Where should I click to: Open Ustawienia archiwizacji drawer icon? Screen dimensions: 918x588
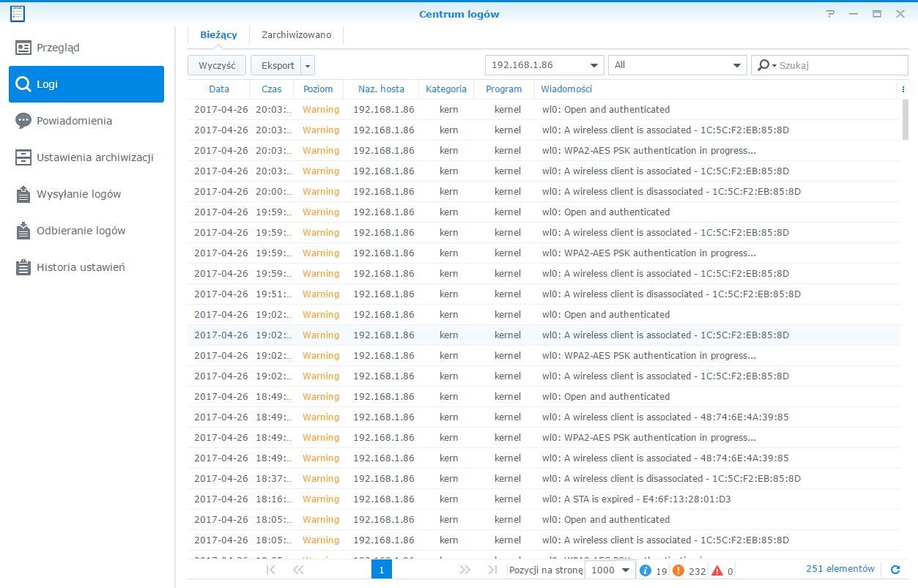23,157
